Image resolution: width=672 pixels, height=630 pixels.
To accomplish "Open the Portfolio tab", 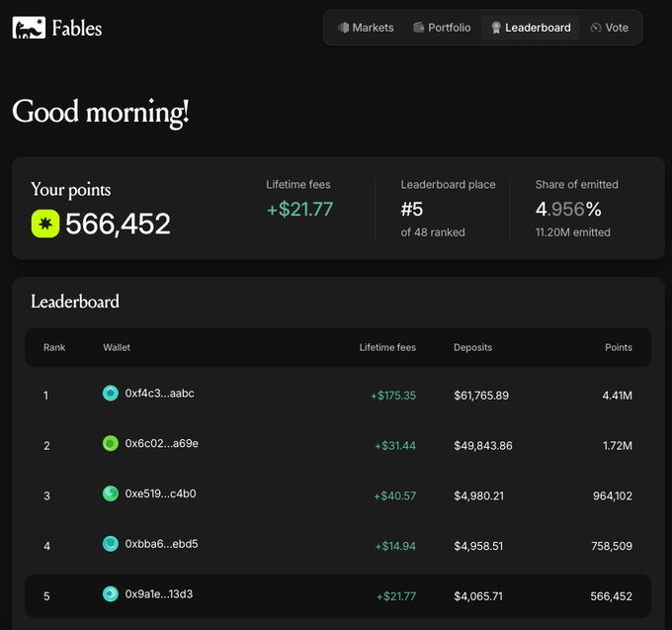I will tap(442, 28).
